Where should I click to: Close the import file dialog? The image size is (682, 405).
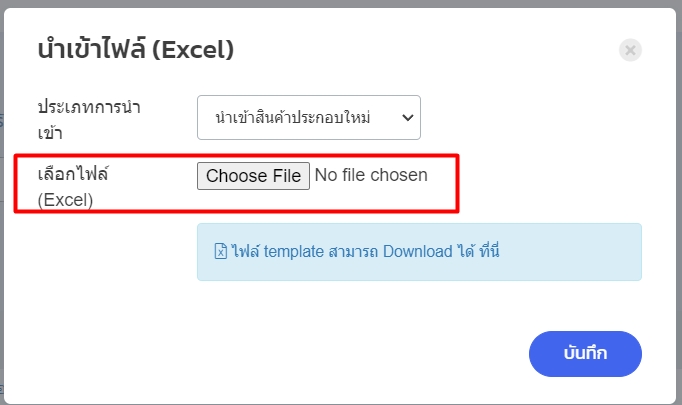point(630,50)
